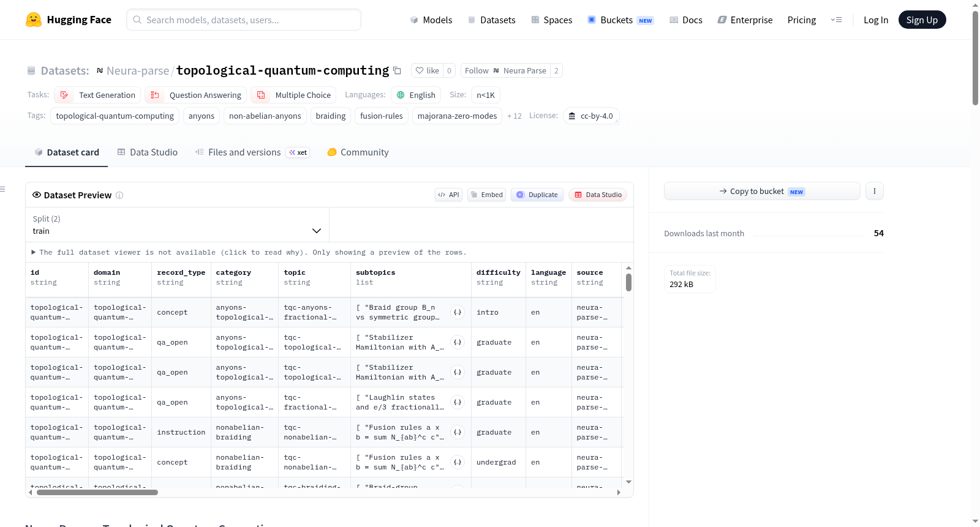This screenshot has height=527, width=980.
Task: Open the cc-by-4.0 license tag
Action: [590, 116]
